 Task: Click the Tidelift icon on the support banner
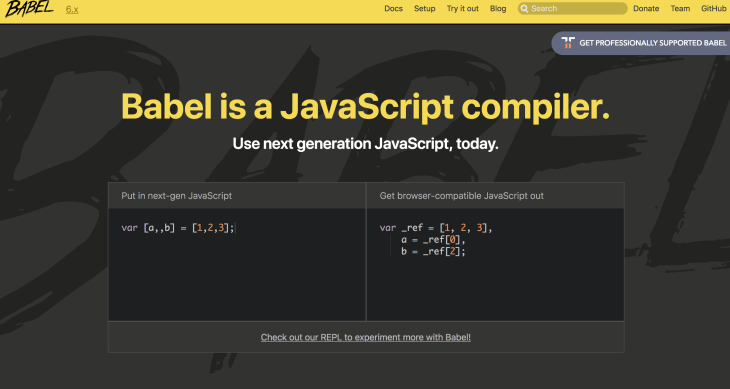pyautogui.click(x=568, y=43)
